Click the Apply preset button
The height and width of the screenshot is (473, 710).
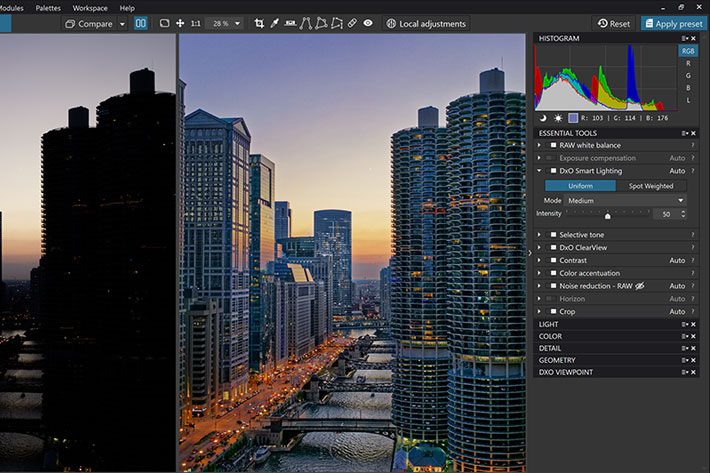tap(675, 23)
